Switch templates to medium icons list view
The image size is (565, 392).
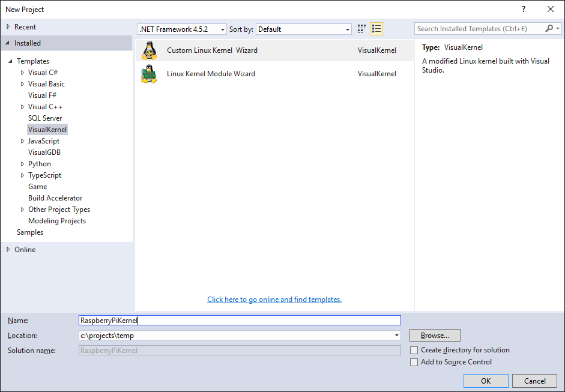(x=376, y=29)
